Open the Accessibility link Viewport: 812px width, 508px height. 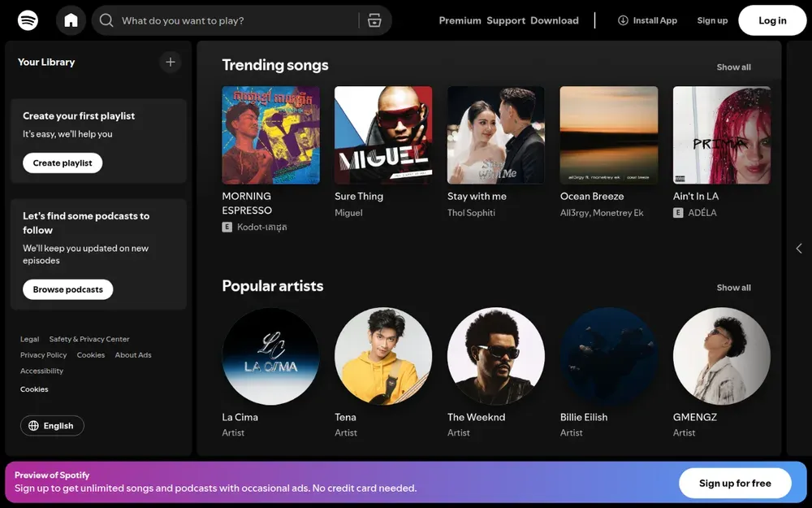click(41, 371)
